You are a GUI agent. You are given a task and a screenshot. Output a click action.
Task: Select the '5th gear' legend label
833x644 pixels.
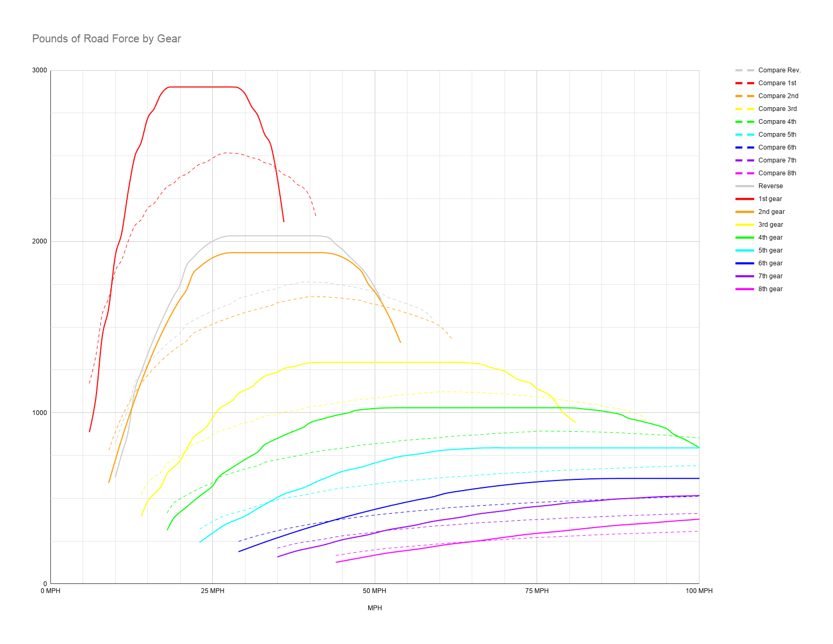tap(770, 250)
